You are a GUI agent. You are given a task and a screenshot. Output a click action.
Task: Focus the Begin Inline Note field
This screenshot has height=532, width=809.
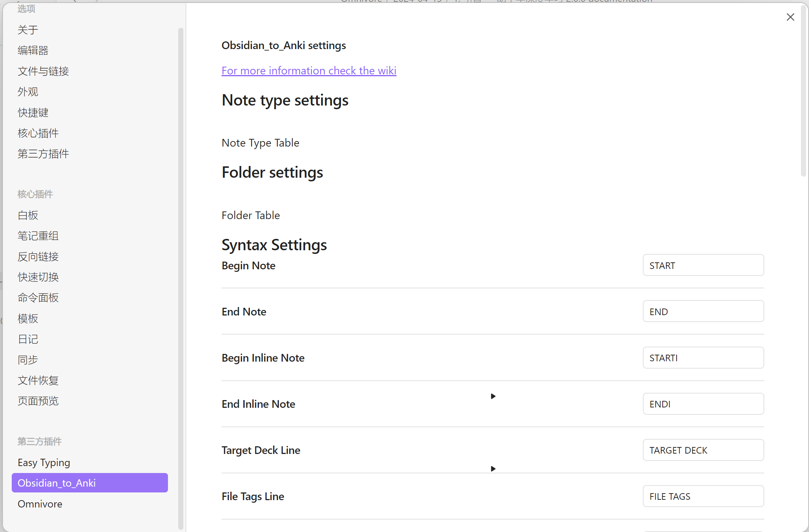click(703, 358)
